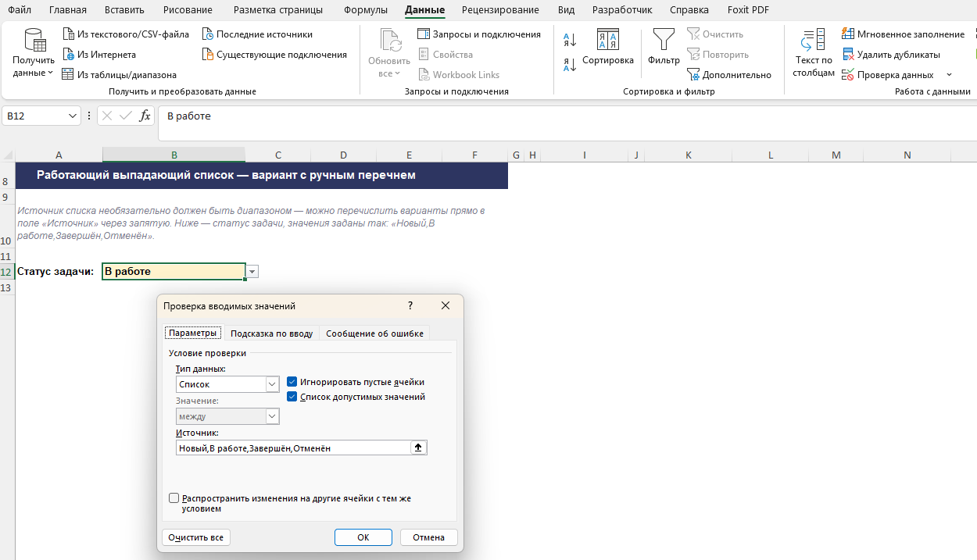Viewport: 977px width, 560px height.
Task: Open the B12 cell dropdown list
Action: coord(252,272)
